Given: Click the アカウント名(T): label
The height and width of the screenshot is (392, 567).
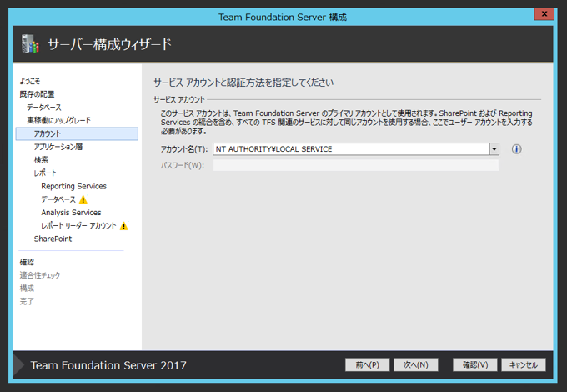Looking at the screenshot, I should tap(184, 149).
